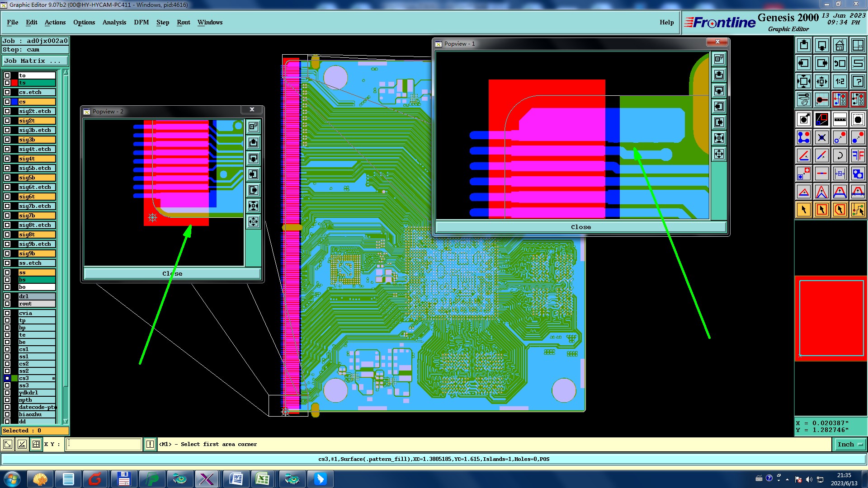Click the undo previous view icon
This screenshot has width=868, height=488.
point(840,63)
